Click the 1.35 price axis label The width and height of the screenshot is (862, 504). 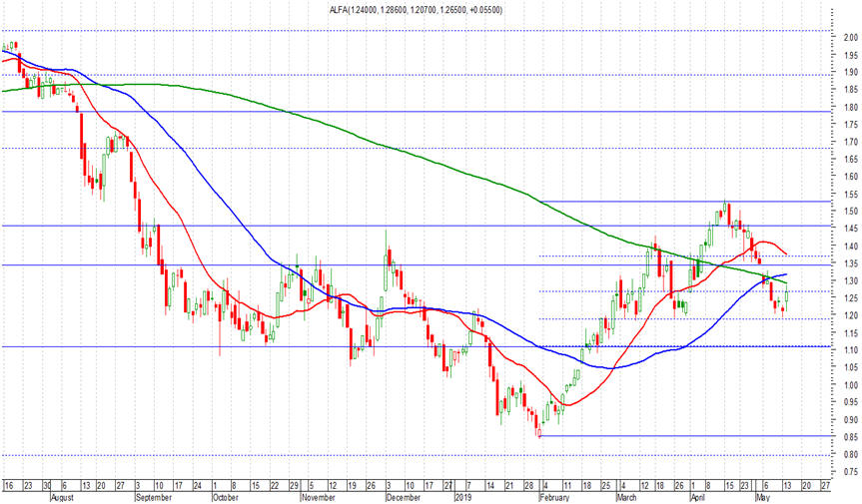851,264
